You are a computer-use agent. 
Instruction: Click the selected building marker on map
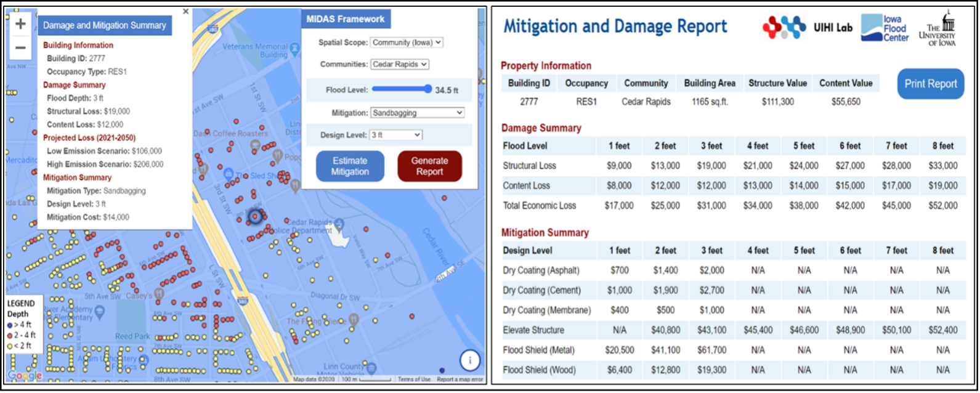[x=255, y=217]
